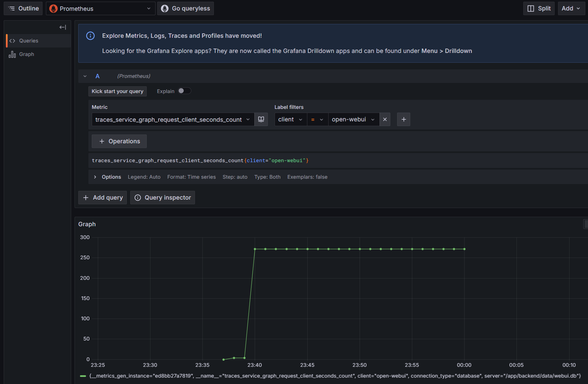Open the metrics explorer book icon
Screen dimensions: 588x384
coord(261,119)
